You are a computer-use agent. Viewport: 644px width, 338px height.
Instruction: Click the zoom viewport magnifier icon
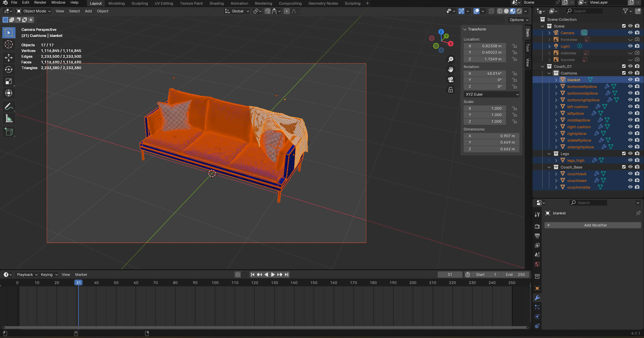tap(451, 59)
